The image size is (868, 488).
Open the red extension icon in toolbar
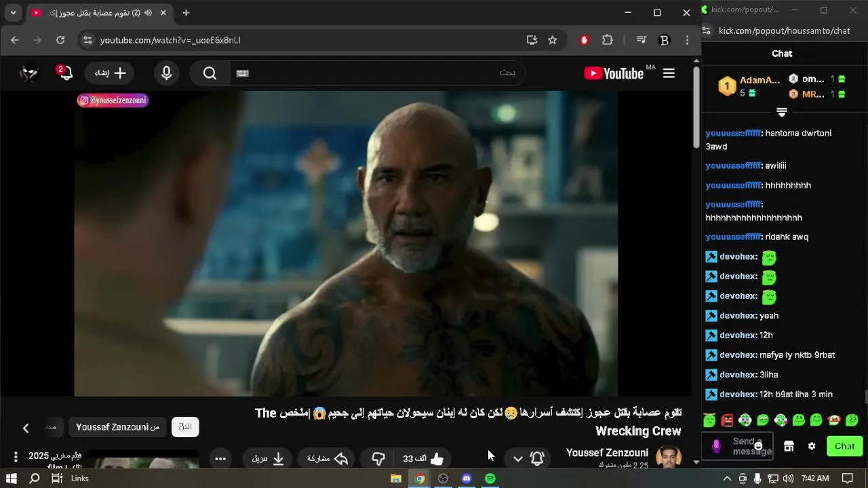point(585,40)
